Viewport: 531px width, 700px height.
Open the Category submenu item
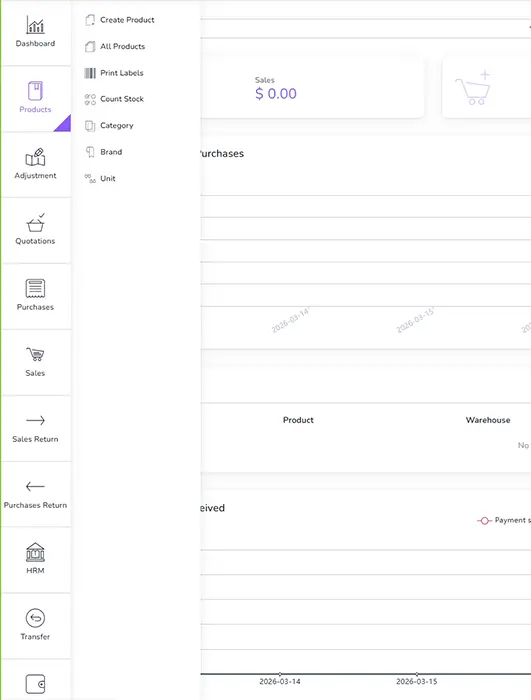[x=109, y=125]
